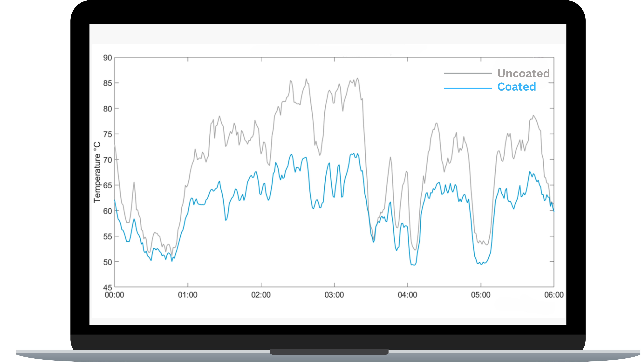Click the y-axis value 55
The image size is (644, 362).
coord(108,237)
